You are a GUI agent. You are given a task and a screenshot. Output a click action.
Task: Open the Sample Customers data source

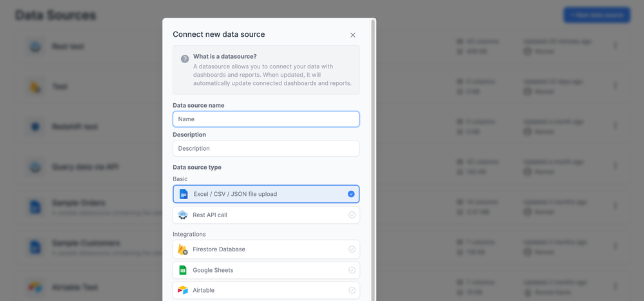point(86,244)
